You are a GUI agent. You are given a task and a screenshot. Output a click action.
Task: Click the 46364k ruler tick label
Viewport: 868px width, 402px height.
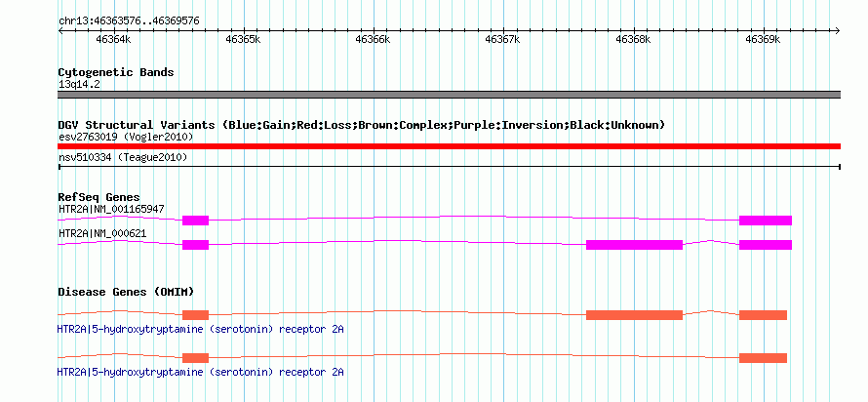(x=113, y=39)
